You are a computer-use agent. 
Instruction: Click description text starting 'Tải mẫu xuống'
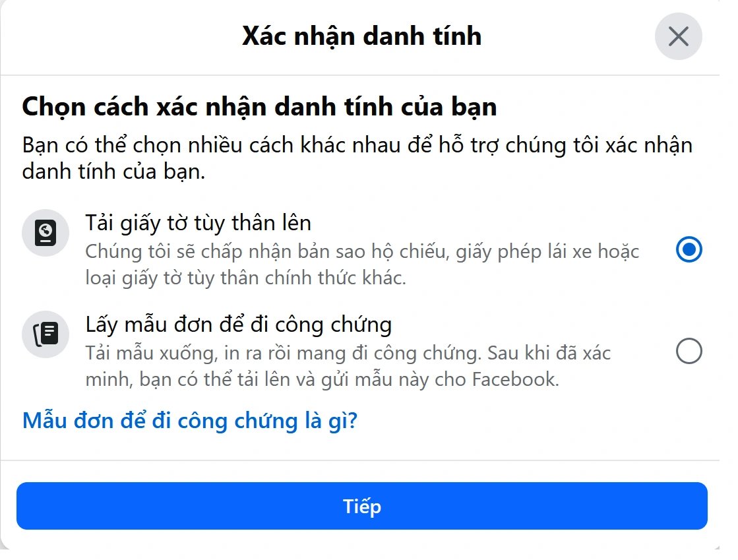348,353
